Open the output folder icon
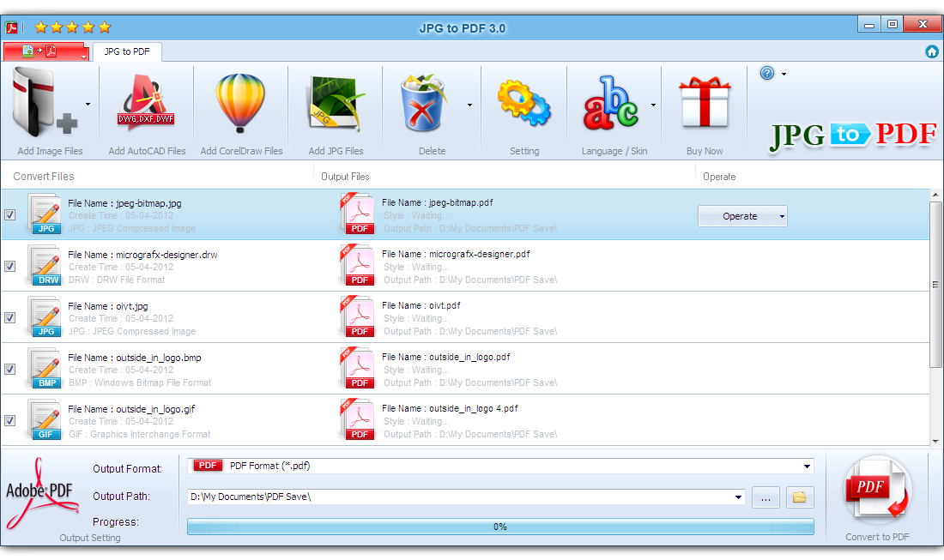This screenshot has height=560, width=944. tap(800, 497)
